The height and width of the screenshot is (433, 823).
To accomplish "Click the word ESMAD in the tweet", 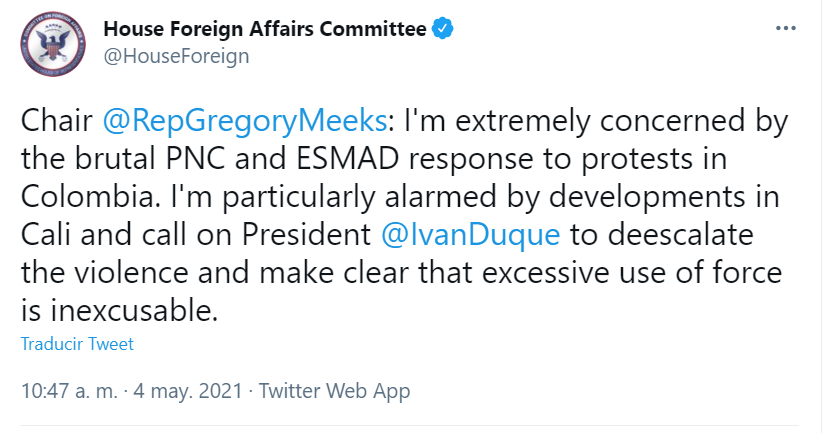I will tap(348, 159).
